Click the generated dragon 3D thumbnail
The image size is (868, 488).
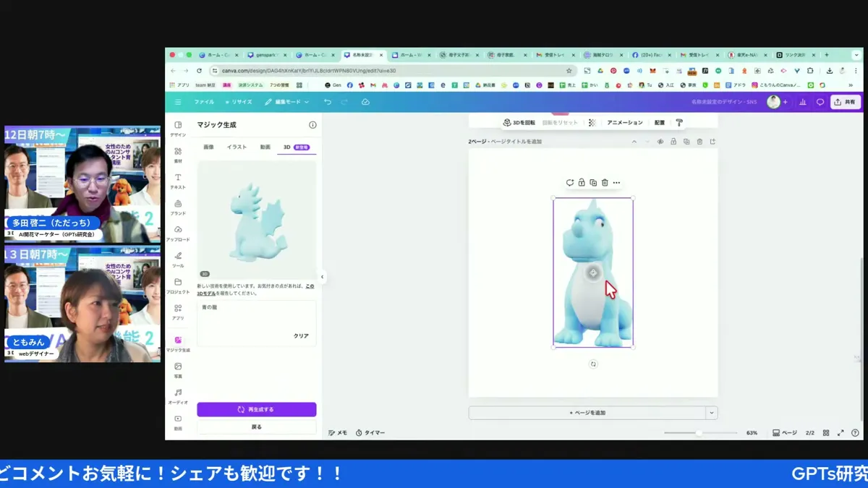(x=257, y=221)
